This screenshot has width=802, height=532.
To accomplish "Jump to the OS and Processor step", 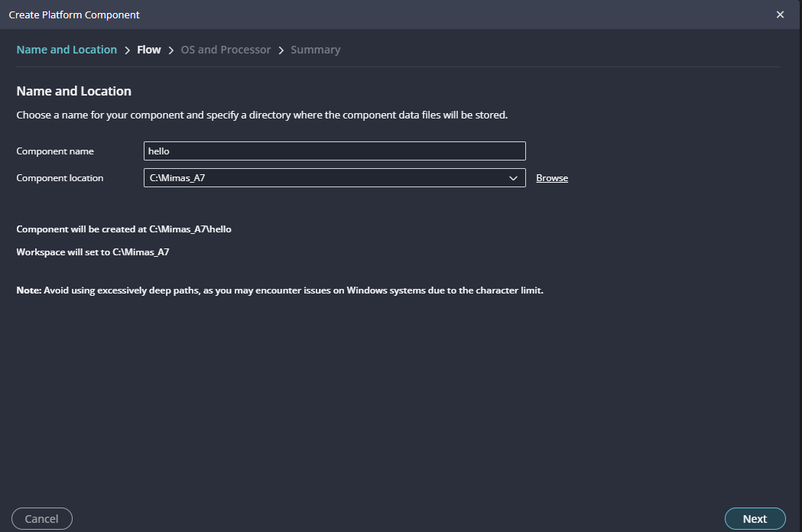I will pyautogui.click(x=226, y=50).
